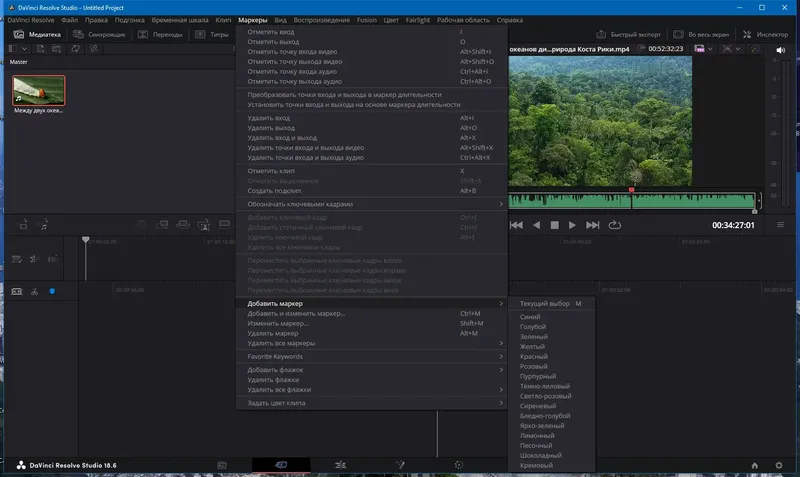Choose the Красный marker color
This screenshot has width=800, height=477.
point(531,356)
